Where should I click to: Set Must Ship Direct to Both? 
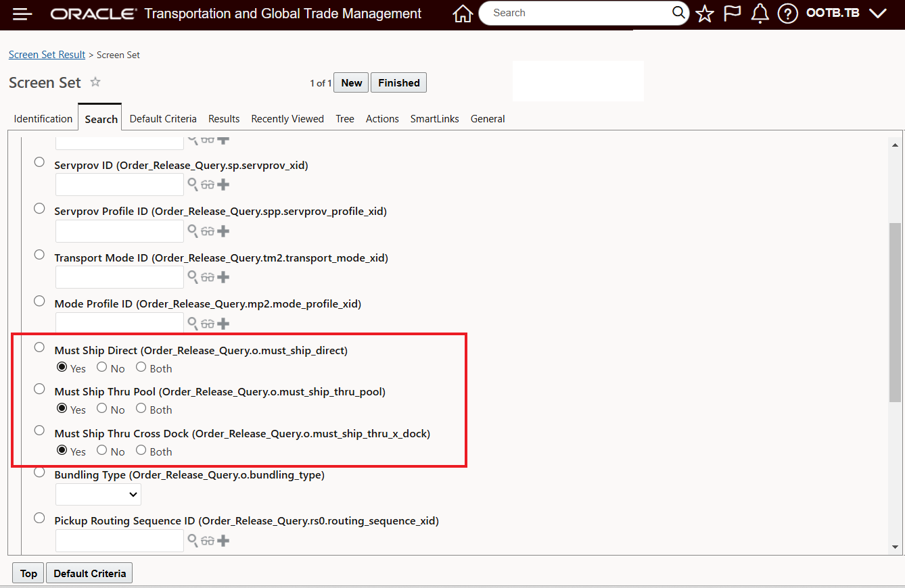tap(141, 367)
